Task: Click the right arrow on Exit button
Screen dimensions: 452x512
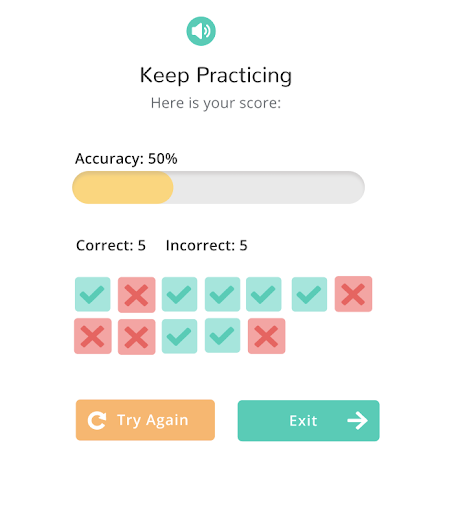Action: pyautogui.click(x=357, y=421)
